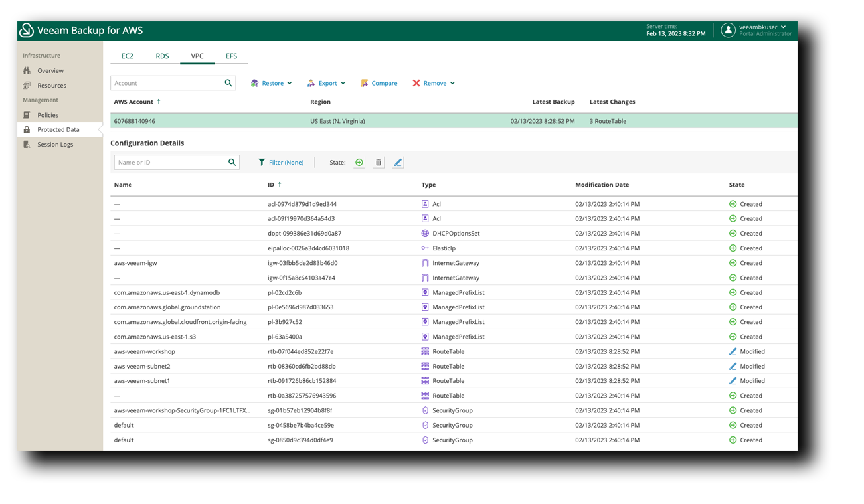Click the DHCPOptionsSet globe icon
This screenshot has width=864, height=504.
point(425,233)
